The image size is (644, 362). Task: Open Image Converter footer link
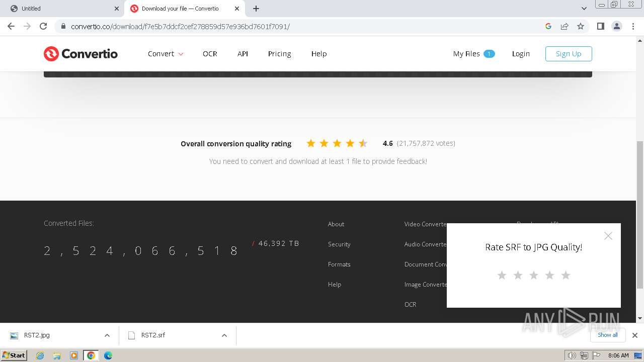pyautogui.click(x=426, y=285)
